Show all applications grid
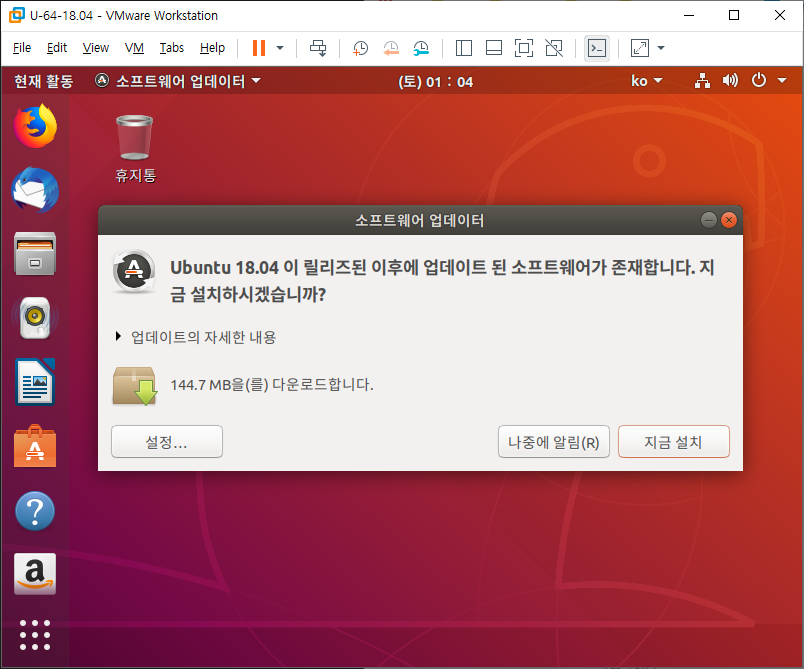The height and width of the screenshot is (669, 804). point(35,635)
